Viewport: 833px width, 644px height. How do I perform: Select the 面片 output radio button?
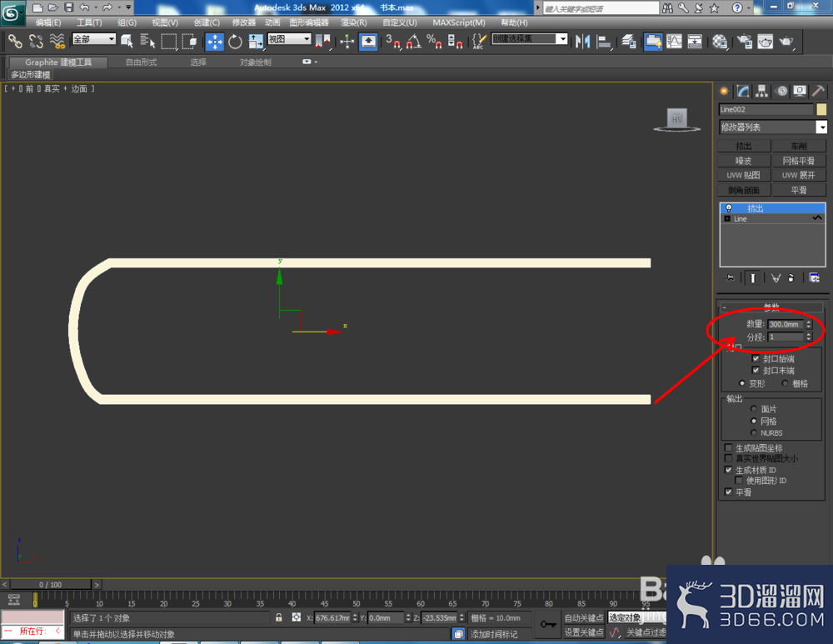point(753,408)
